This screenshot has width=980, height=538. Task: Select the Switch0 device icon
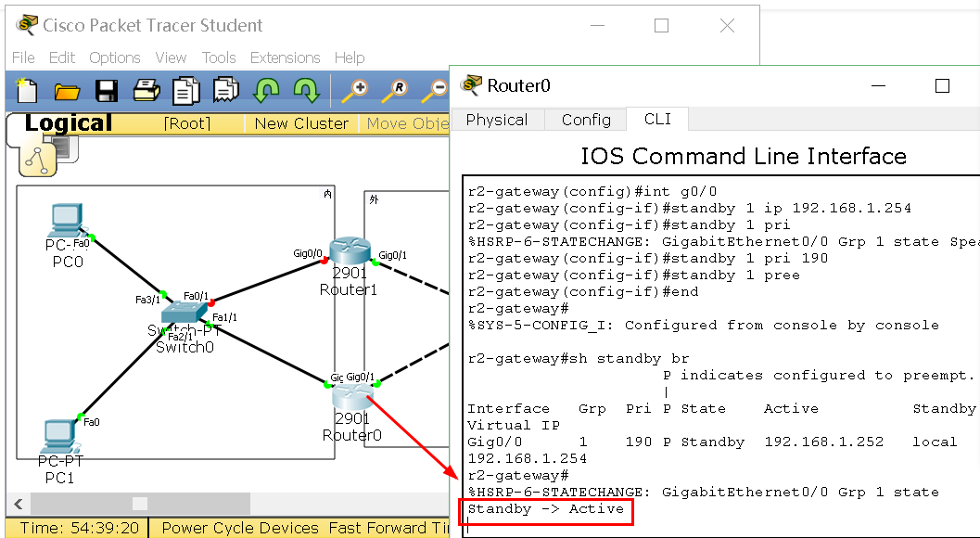point(184,312)
